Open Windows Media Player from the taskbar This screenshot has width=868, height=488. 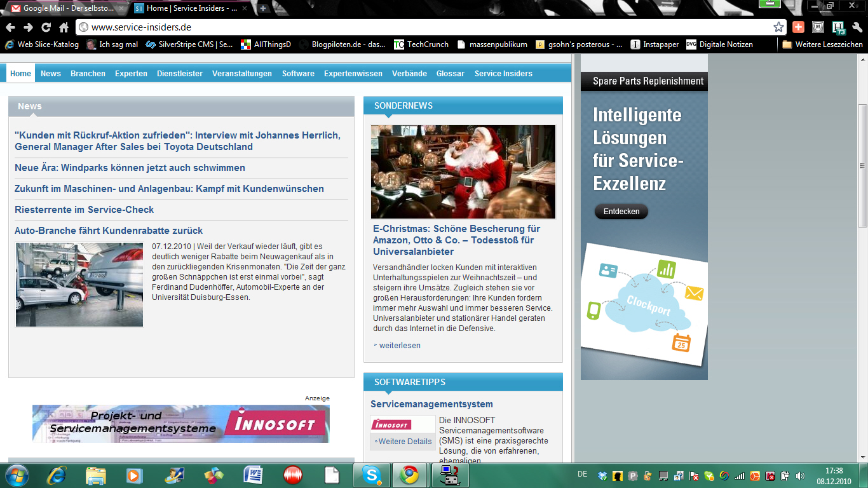tap(133, 475)
